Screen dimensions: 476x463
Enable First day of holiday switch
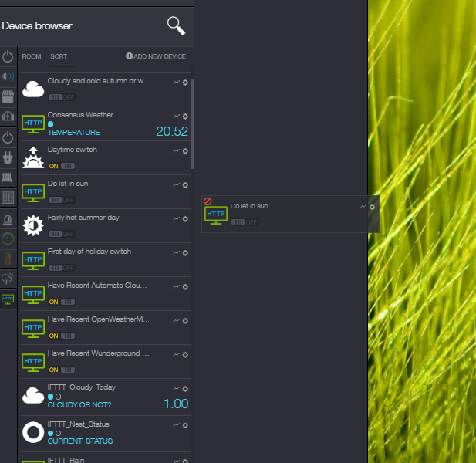pyautogui.click(x=62, y=268)
